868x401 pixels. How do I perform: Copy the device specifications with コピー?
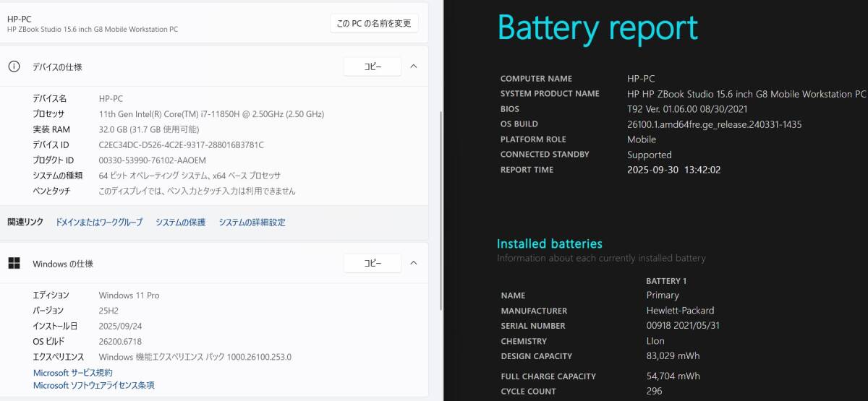pos(372,66)
